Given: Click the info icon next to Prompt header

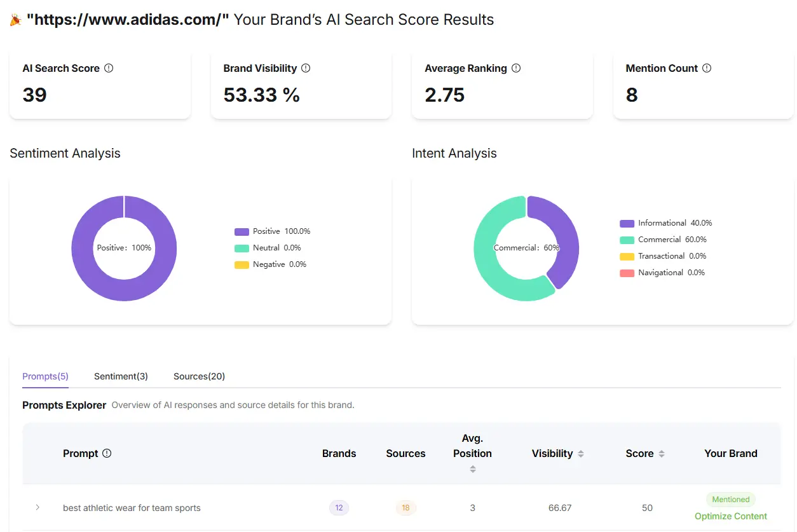Looking at the screenshot, I should click(107, 453).
